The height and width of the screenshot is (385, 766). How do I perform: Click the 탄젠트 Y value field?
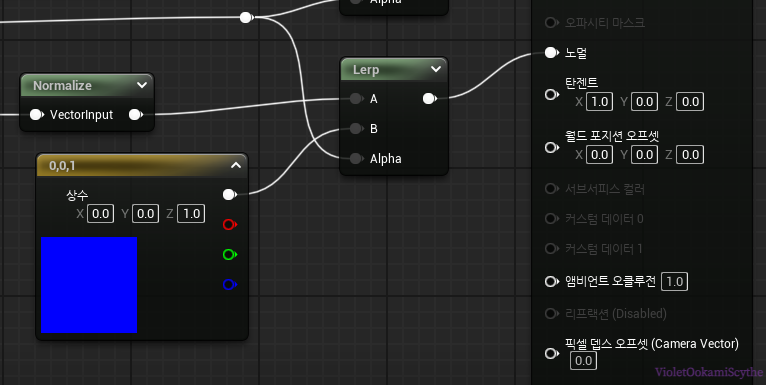pyautogui.click(x=645, y=102)
